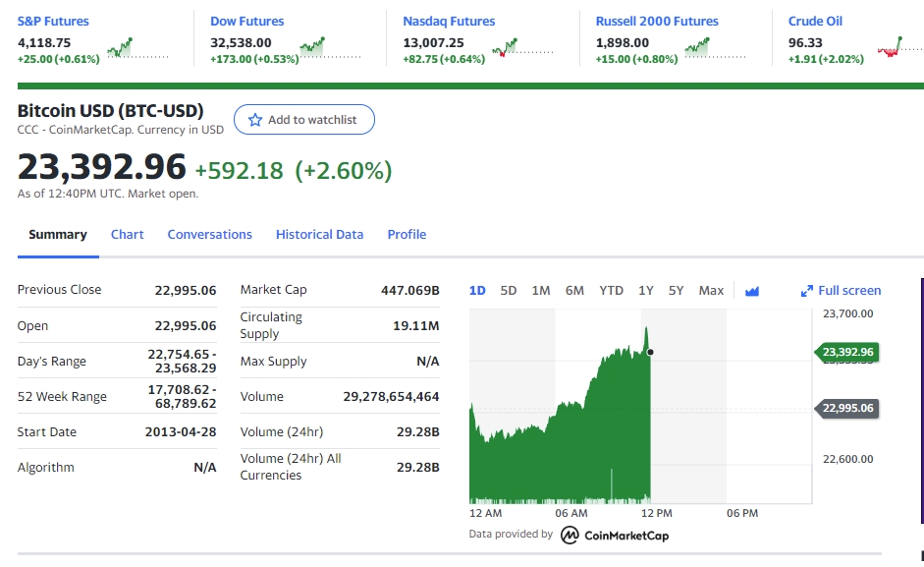924x567 pixels.
Task: Open the Nasdaq Futures quote link
Action: 449,22
